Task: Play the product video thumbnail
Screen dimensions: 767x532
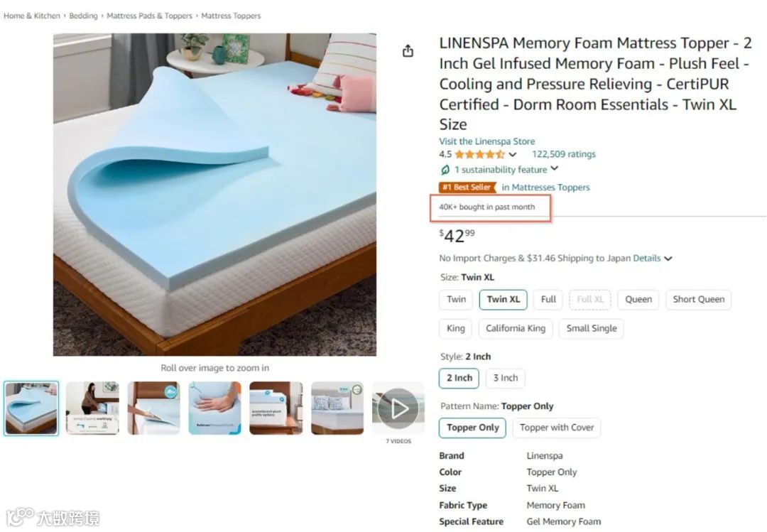Action: 398,408
